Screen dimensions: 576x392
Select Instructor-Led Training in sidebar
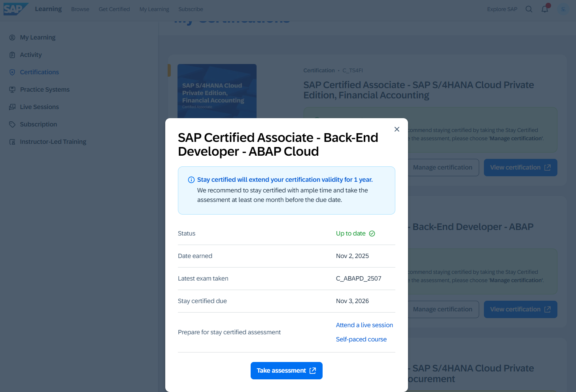[x=53, y=142]
